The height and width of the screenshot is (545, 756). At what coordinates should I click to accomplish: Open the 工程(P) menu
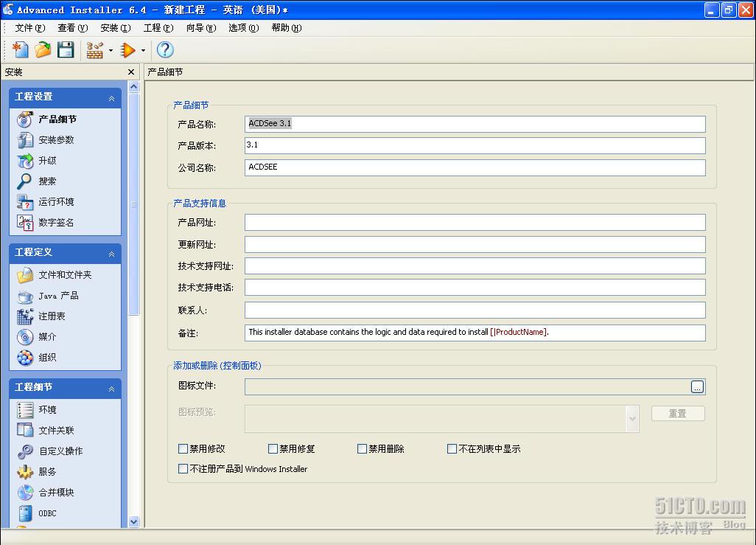[x=158, y=28]
